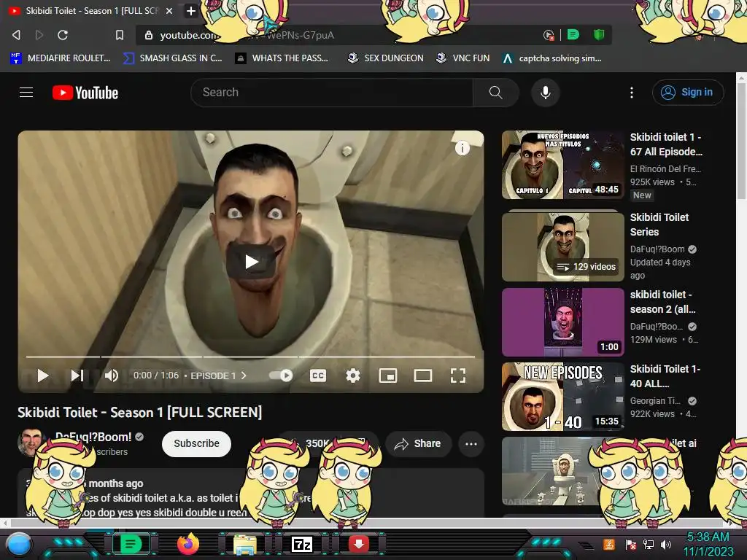
Task: Click skibidi toilet - season 2 title
Action: point(662,302)
